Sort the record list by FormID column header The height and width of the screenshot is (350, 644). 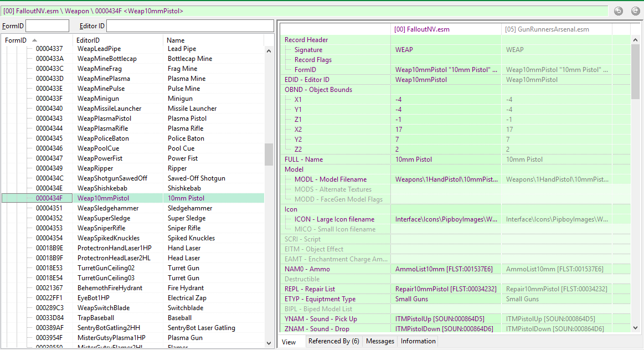pyautogui.click(x=37, y=40)
